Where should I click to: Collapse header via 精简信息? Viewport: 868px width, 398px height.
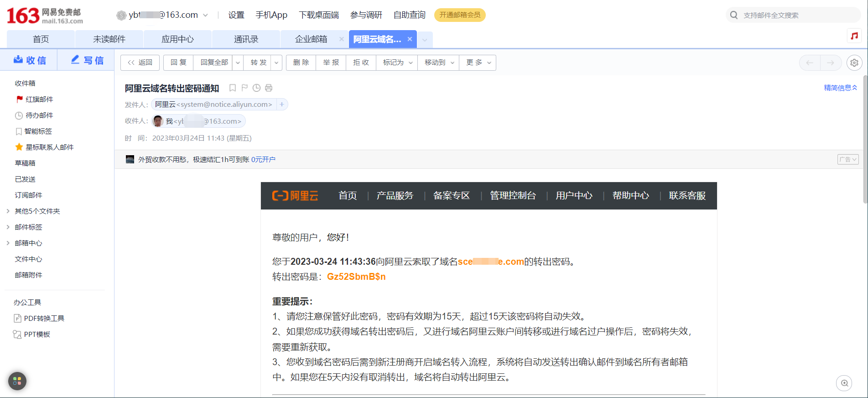(x=840, y=88)
